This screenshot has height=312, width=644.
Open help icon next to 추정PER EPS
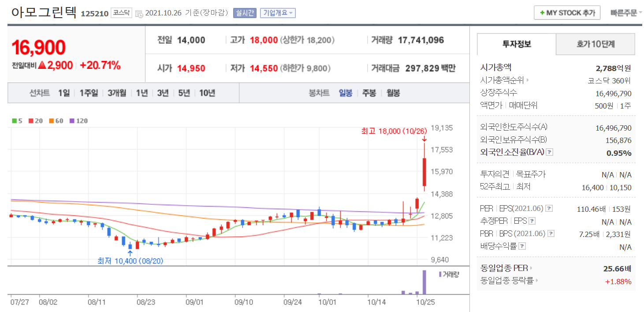(x=532, y=221)
